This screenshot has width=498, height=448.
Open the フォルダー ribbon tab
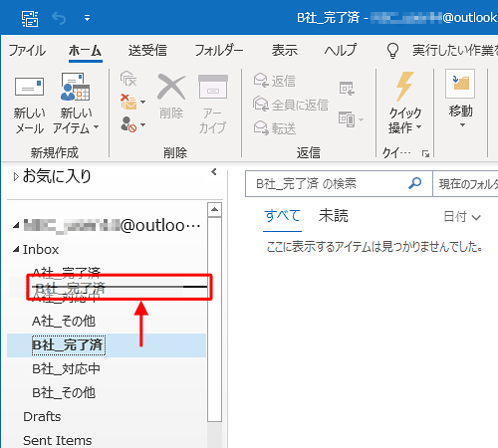point(218,51)
